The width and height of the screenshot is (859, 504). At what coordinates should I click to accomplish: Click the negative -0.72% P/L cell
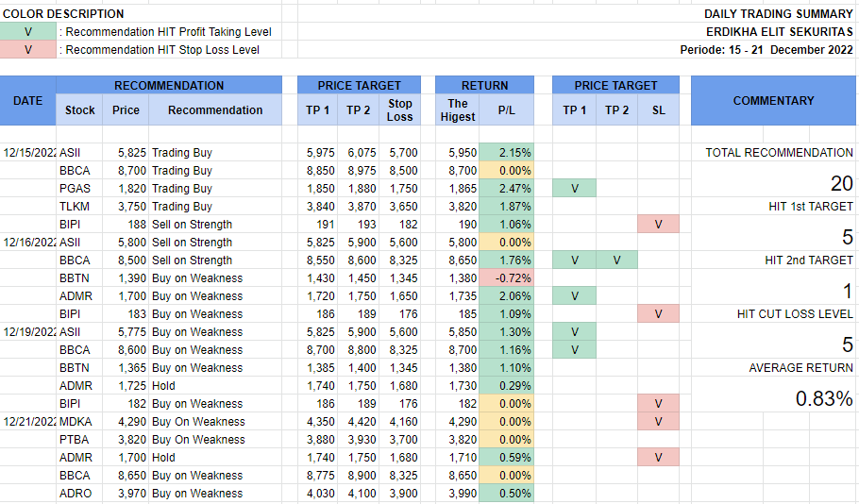click(506, 278)
